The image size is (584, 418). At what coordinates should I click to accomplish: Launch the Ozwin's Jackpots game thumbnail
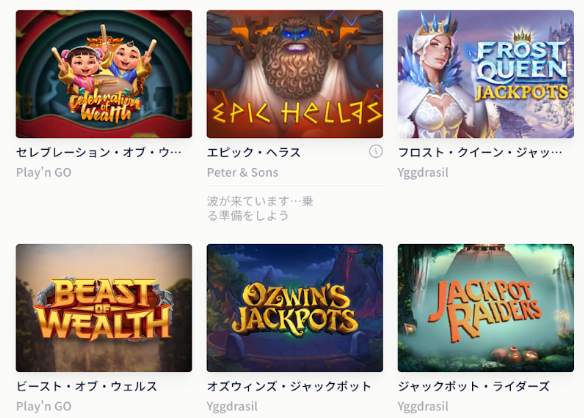pos(295,308)
